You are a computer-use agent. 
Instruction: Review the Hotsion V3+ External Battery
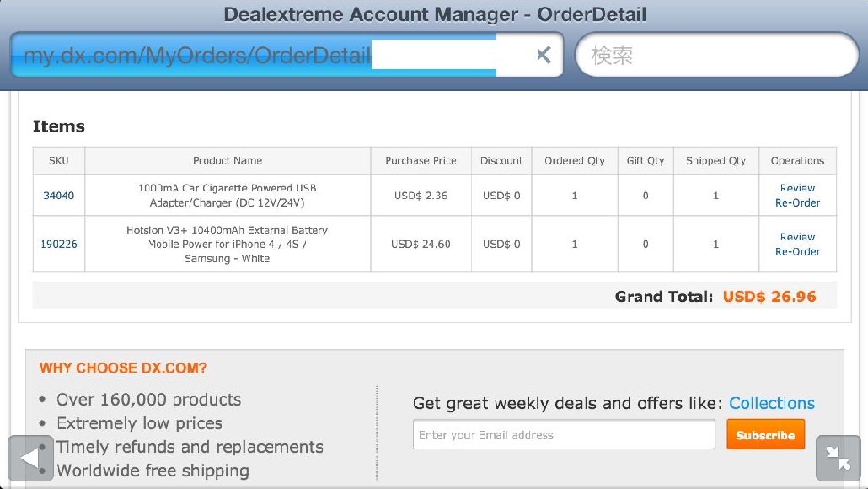(797, 236)
